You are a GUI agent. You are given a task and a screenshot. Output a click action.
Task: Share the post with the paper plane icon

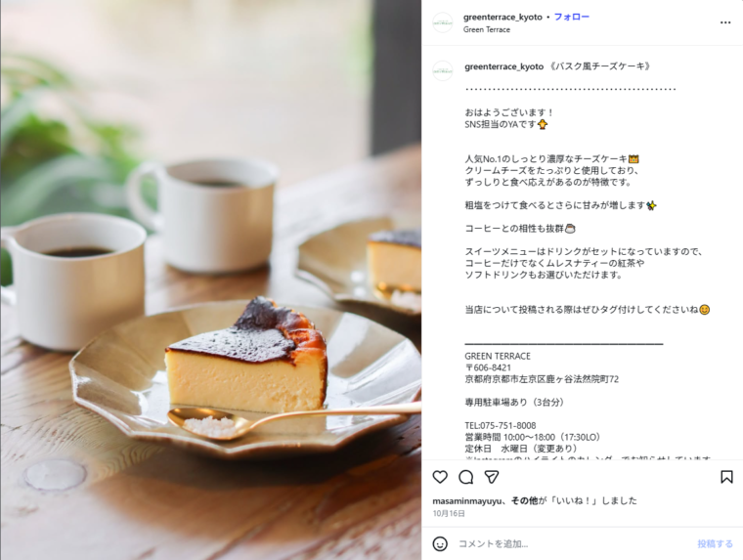[492, 477]
